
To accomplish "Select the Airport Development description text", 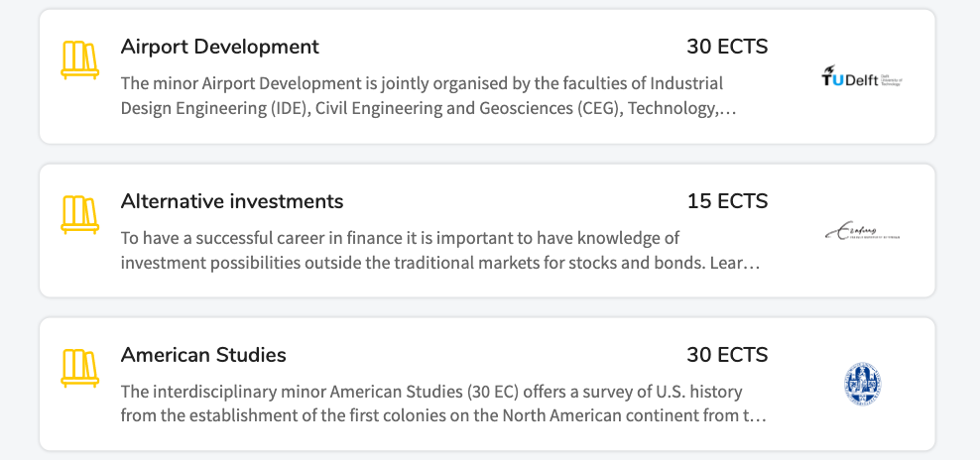I will coord(429,95).
